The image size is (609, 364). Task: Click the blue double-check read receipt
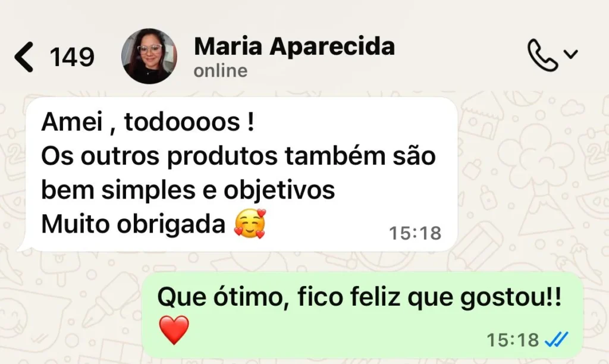[557, 340]
